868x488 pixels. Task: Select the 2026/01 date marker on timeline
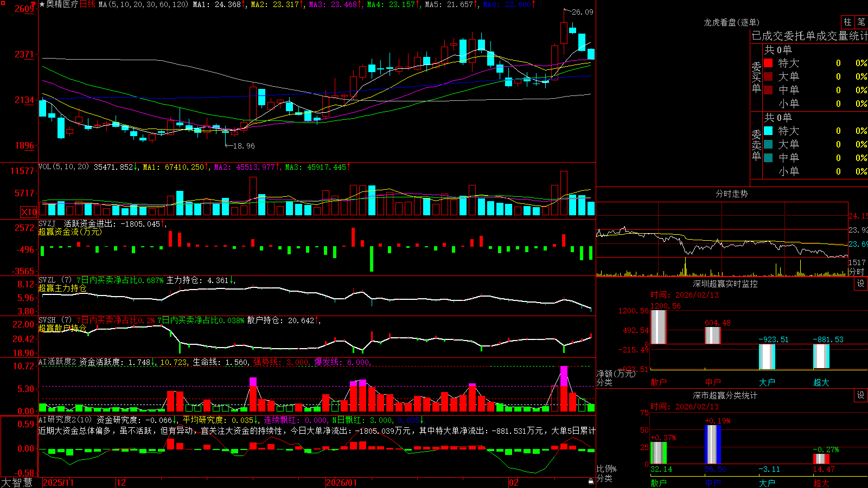coord(342,483)
